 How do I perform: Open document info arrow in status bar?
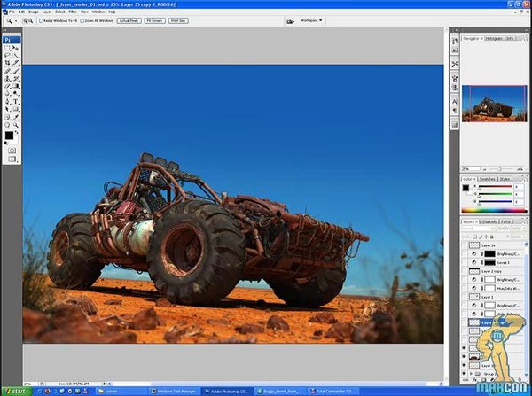[104, 384]
